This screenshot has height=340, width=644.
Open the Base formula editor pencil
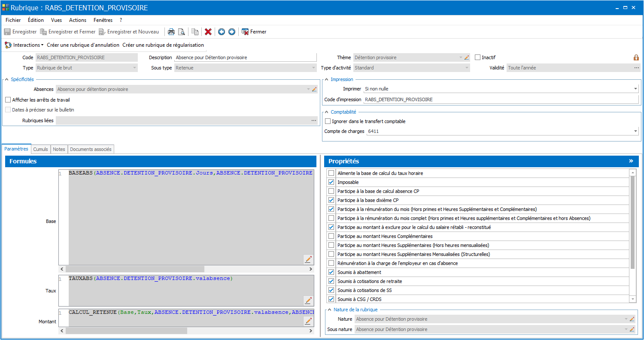pos(308,259)
